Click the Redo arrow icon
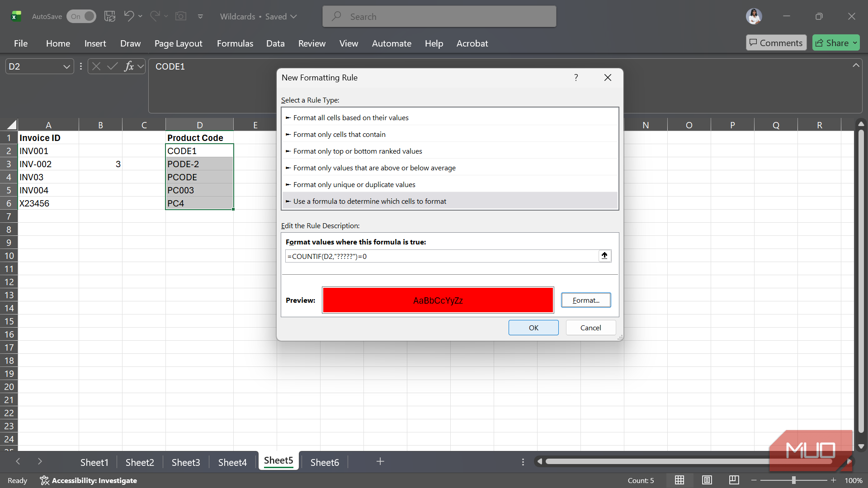The width and height of the screenshot is (868, 488). point(155,16)
